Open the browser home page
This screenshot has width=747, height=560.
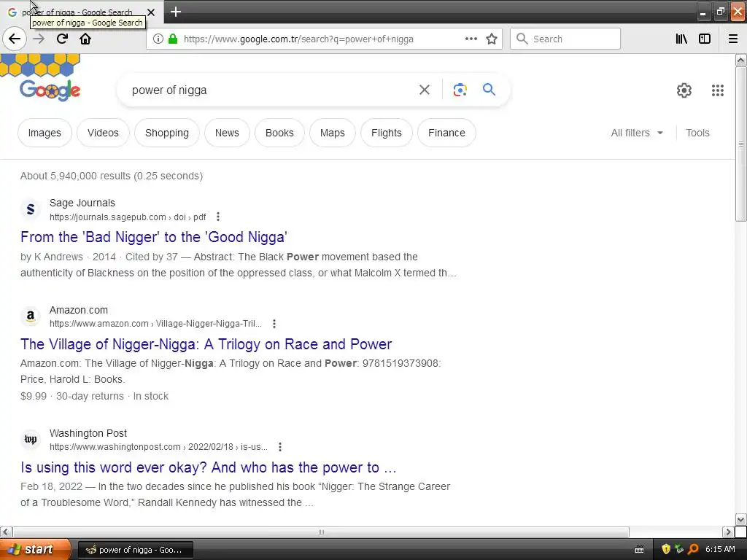click(85, 39)
